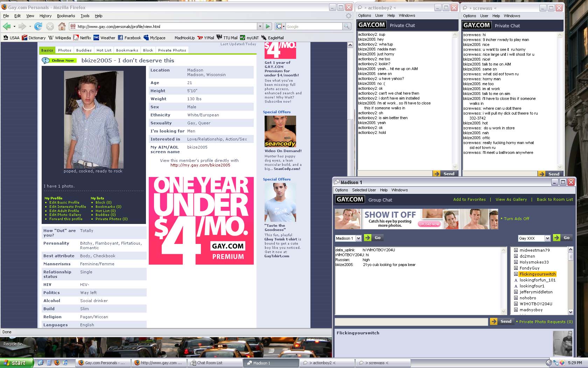Viewport: 588px width, 368px height.
Task: Open the USAA bookmark
Action: pyautogui.click(x=11, y=38)
